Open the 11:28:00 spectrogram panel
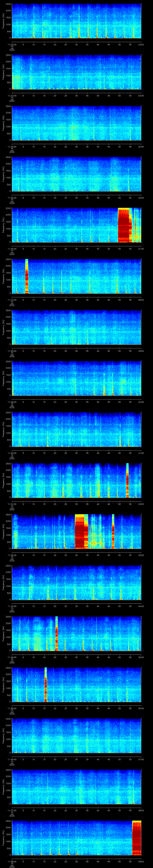Screen dimensions: 153x868 [76, 327]
